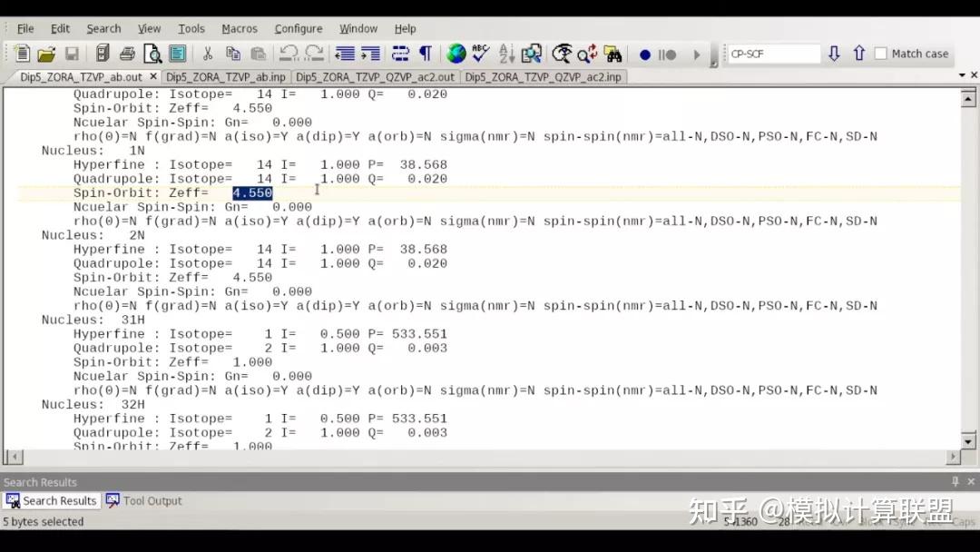Select the Tool Output panel tab
Image resolution: width=980 pixels, height=552 pixels.
click(x=143, y=501)
